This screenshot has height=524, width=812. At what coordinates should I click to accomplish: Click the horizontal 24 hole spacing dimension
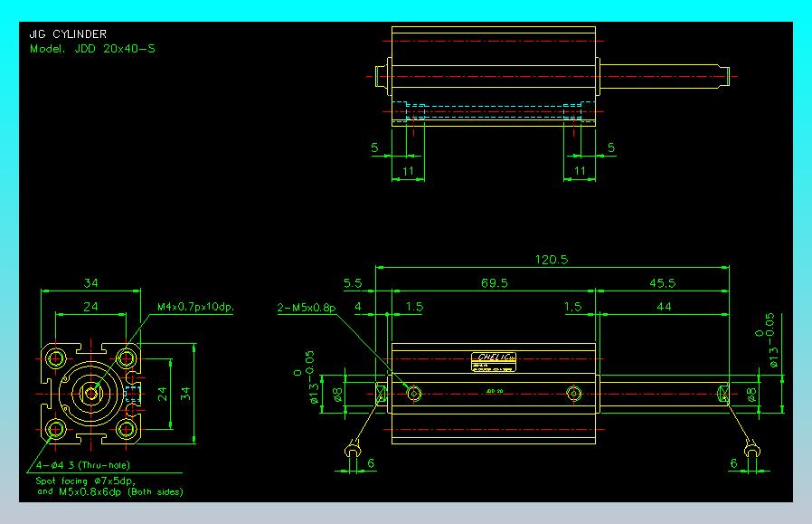point(90,306)
